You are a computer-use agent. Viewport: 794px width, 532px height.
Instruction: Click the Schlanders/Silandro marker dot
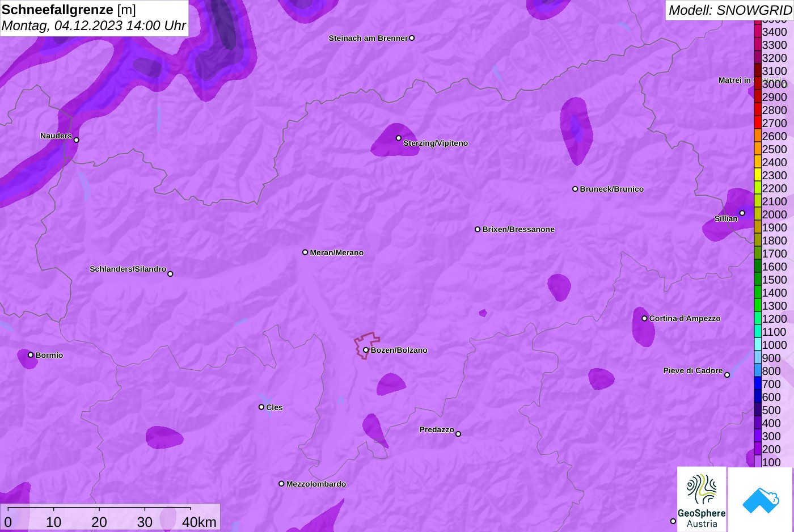[170, 274]
